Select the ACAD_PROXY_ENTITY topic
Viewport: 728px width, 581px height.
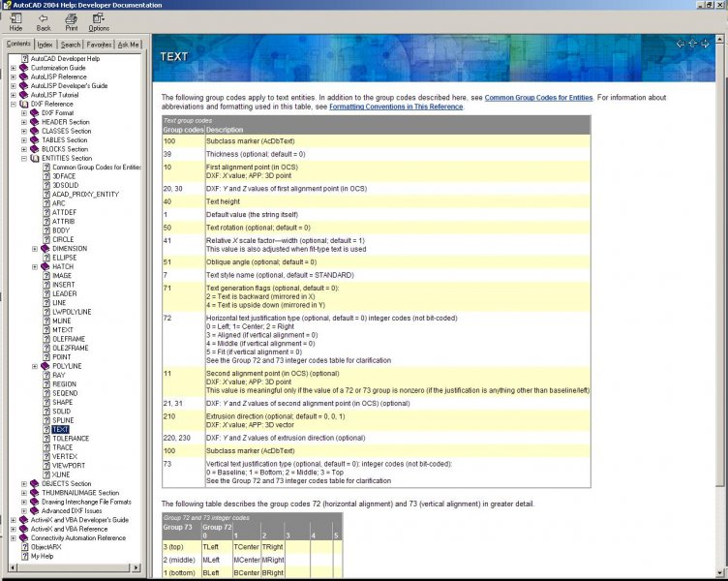(85, 194)
